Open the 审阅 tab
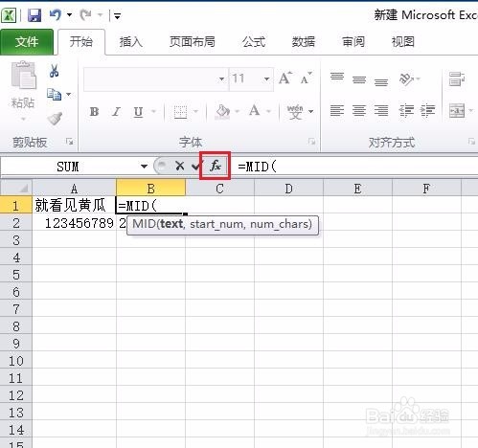478x448 pixels. (353, 42)
